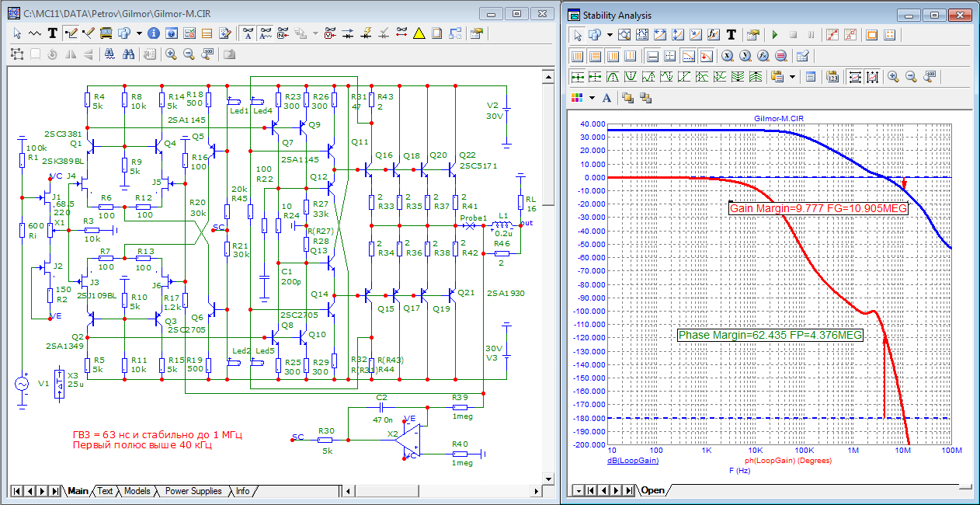Click Zoom Out in Stability Analysis toolbar
Image resolution: width=980 pixels, height=505 pixels.
[x=911, y=76]
